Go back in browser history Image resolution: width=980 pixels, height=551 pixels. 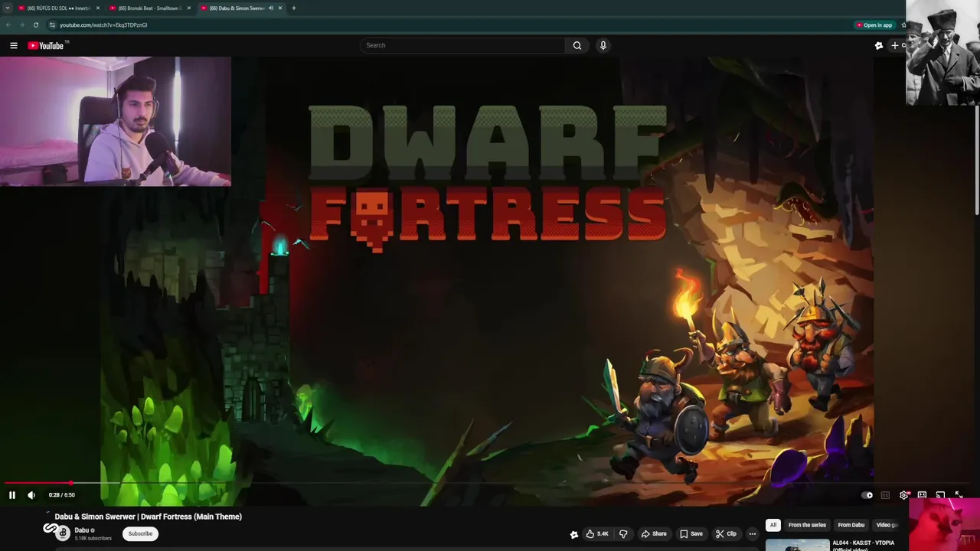[x=8, y=24]
